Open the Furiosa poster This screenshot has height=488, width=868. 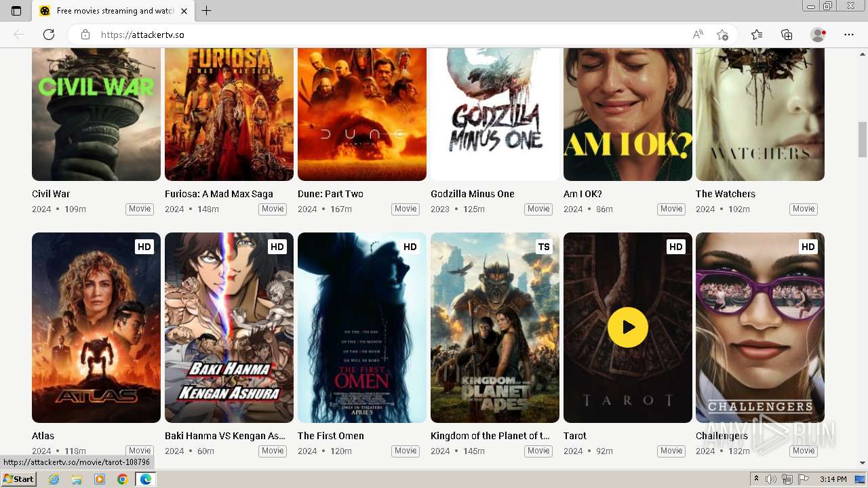click(229, 114)
